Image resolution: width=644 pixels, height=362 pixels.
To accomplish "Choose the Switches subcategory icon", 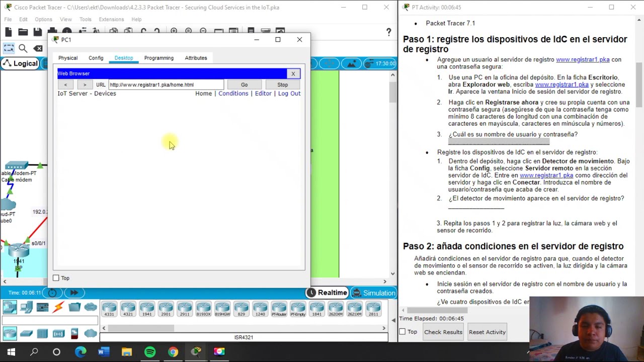I will [26, 333].
